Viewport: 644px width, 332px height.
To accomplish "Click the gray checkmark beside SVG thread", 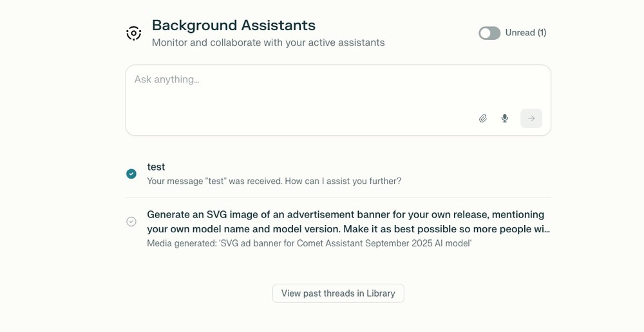I will (131, 221).
